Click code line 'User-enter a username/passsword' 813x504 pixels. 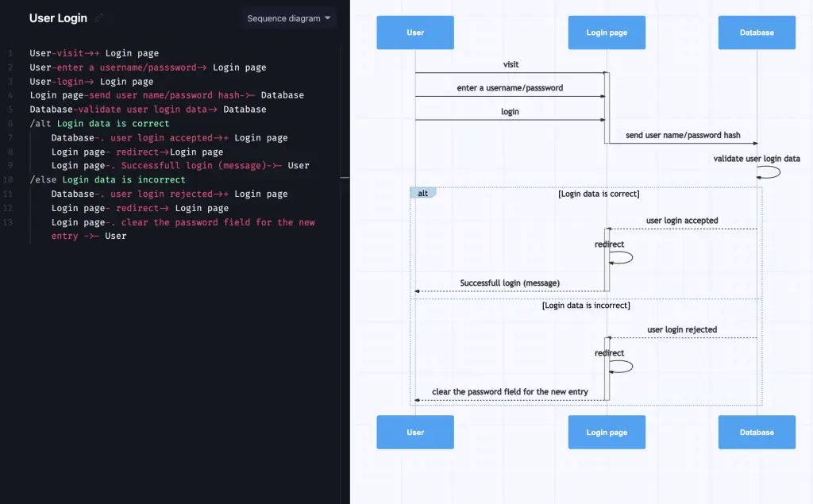pyautogui.click(x=148, y=67)
